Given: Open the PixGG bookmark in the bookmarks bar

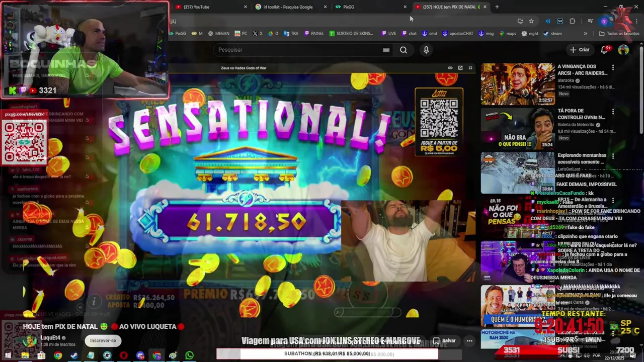Looking at the screenshot, I should [x=177, y=34].
